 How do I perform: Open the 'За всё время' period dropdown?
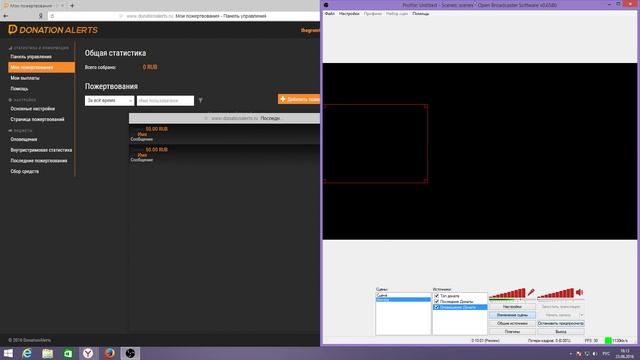[109, 100]
